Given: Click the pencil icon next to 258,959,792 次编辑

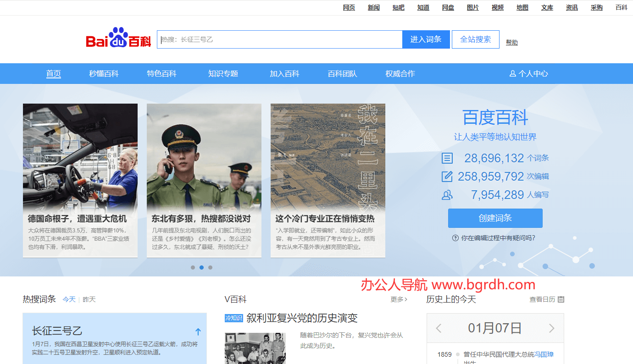Looking at the screenshot, I should 447,176.
